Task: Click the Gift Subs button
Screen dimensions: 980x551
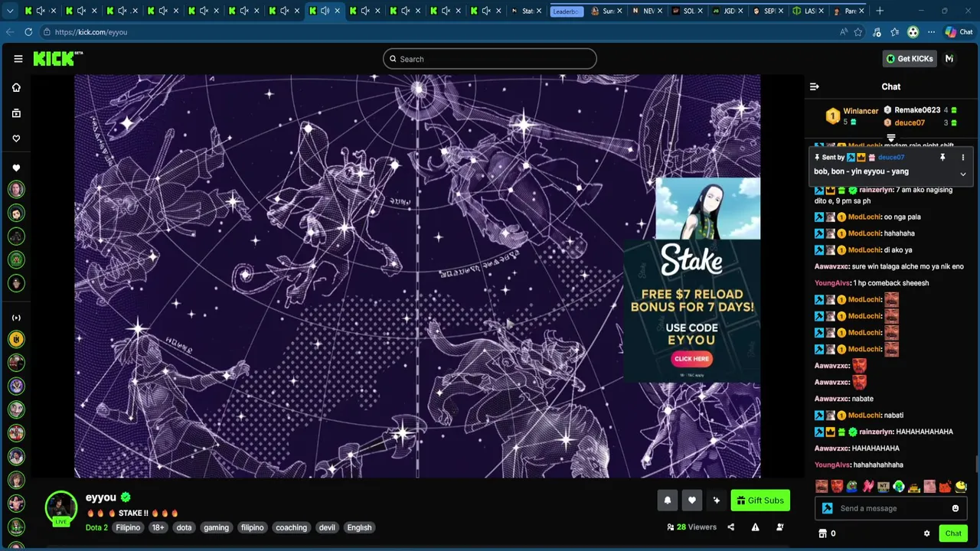Action: click(760, 500)
